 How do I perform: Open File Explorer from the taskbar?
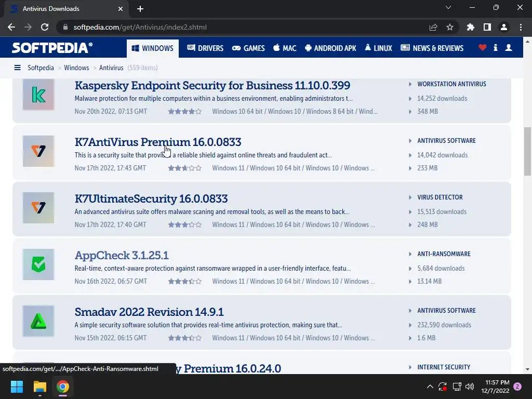tap(39, 387)
